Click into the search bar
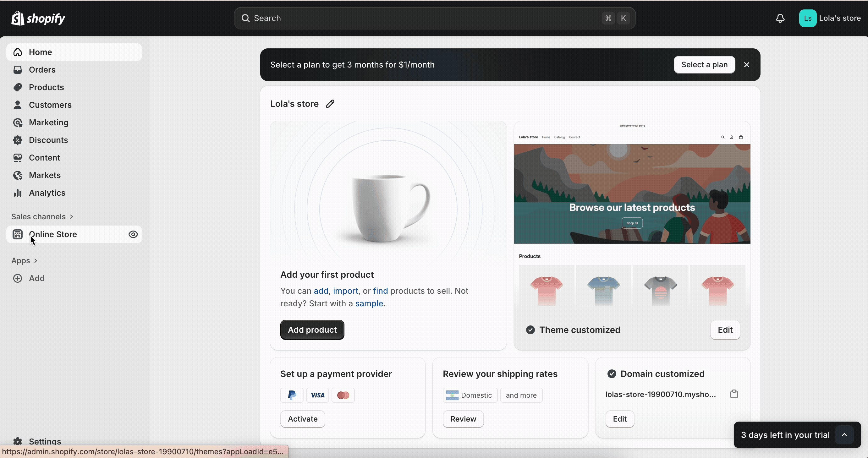The height and width of the screenshot is (458, 868). 434,18
